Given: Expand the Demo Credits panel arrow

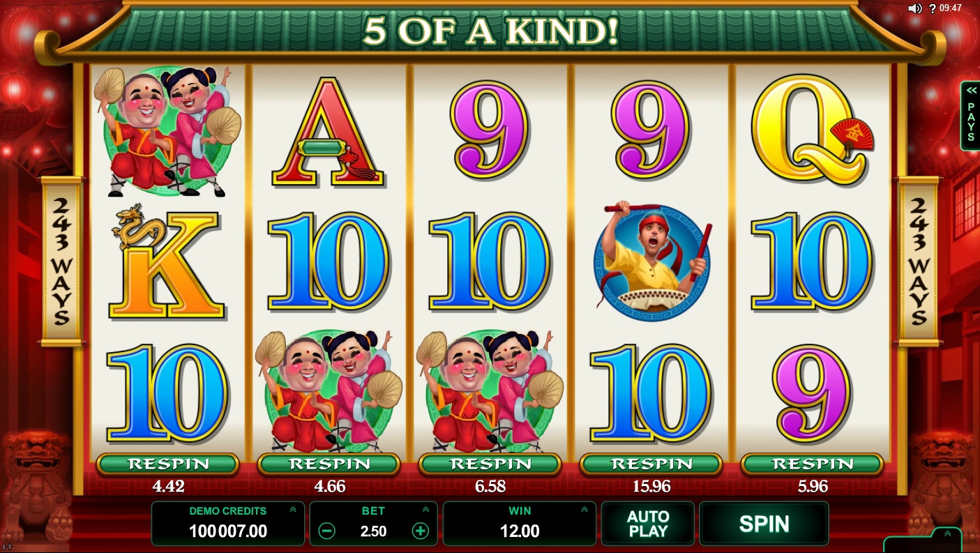Looking at the screenshot, I should 293,510.
